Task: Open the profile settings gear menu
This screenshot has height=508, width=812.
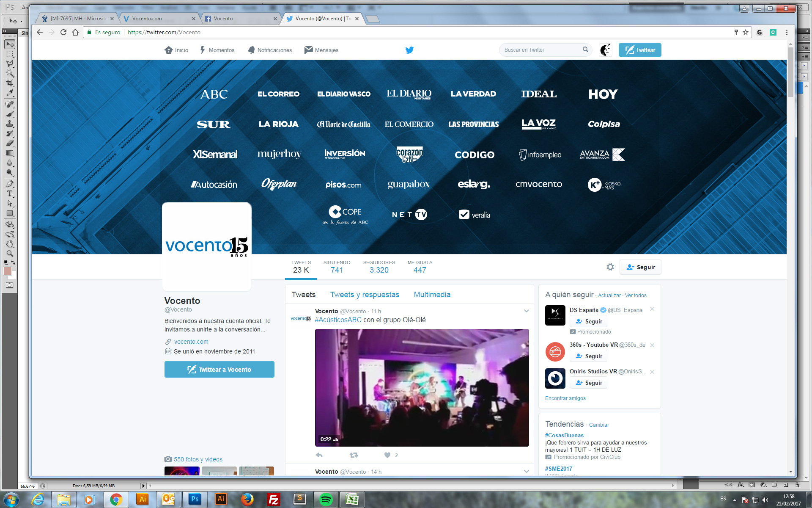Action: point(610,267)
